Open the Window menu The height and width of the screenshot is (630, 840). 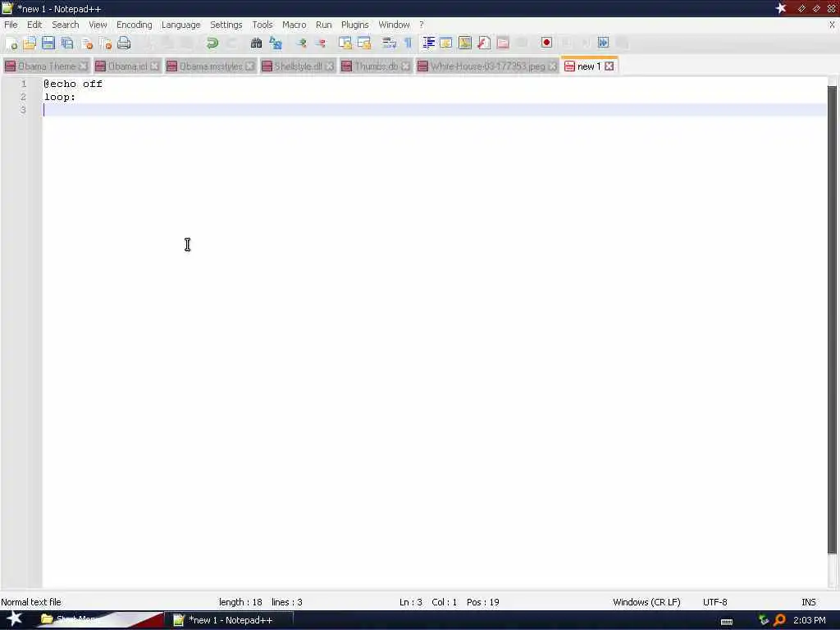(x=394, y=25)
